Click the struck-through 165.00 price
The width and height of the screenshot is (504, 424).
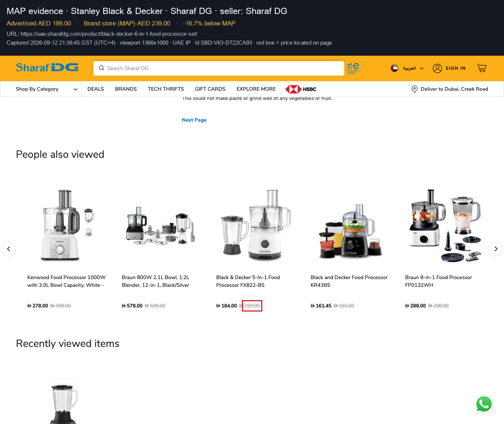click(x=344, y=306)
